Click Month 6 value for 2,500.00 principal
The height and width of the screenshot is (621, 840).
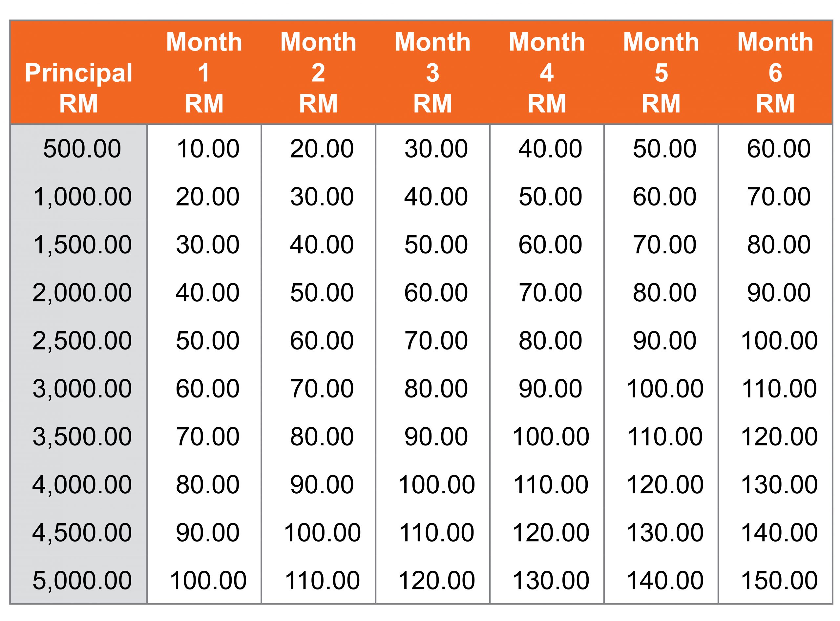[x=779, y=341]
